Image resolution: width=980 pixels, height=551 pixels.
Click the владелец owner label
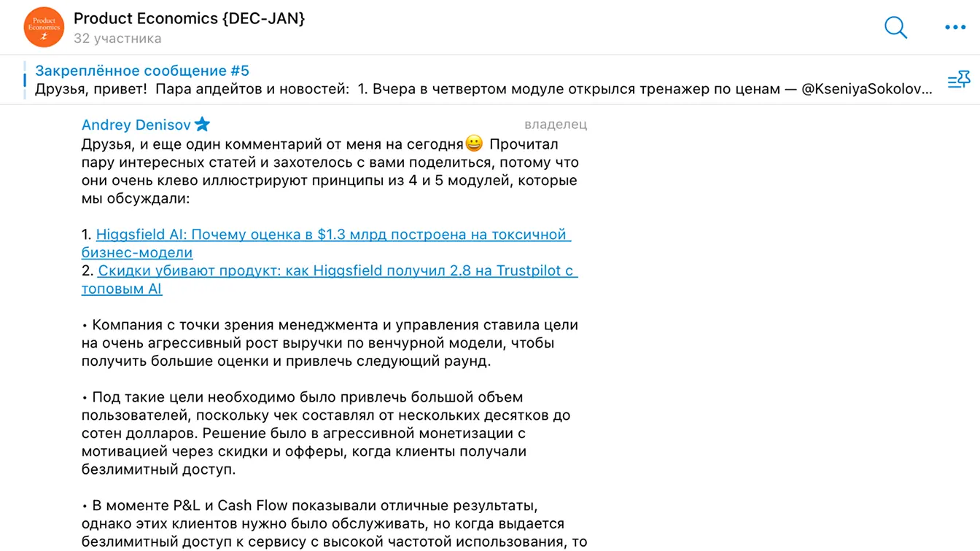pos(556,125)
